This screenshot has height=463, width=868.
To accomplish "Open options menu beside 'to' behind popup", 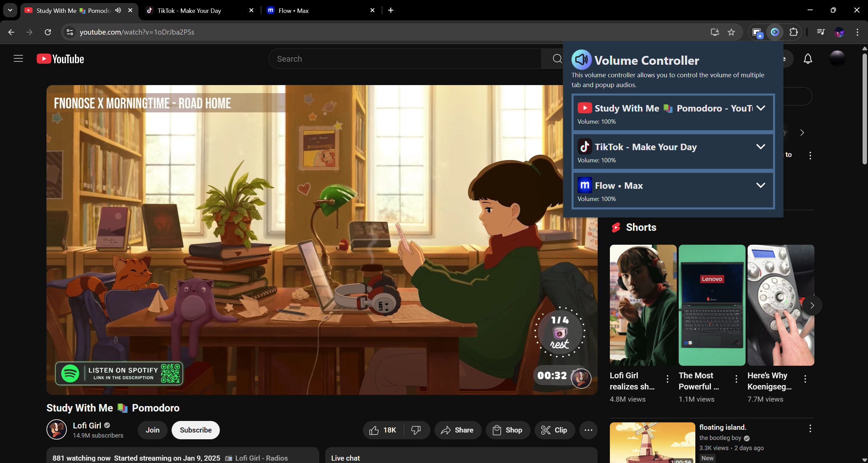I will 810,156.
